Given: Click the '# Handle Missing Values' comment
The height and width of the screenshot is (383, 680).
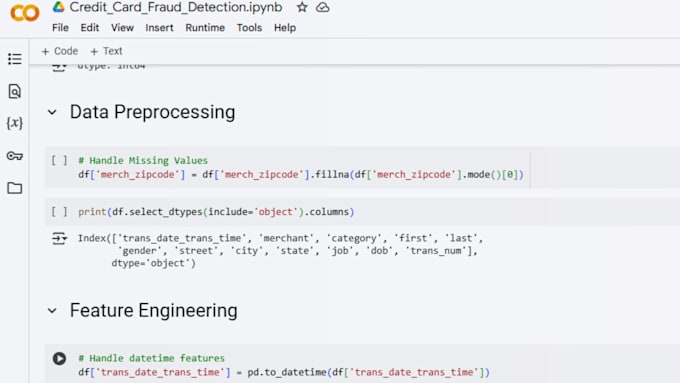Looking at the screenshot, I should click(143, 160).
